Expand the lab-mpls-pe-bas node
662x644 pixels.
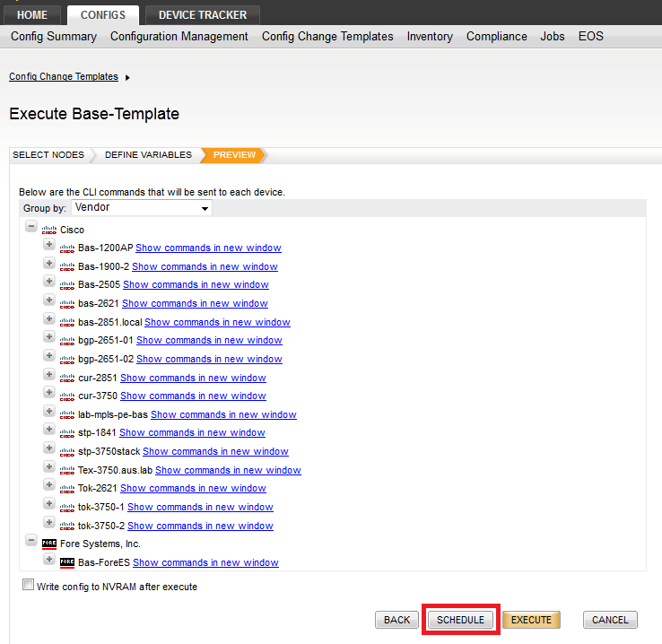coord(49,411)
